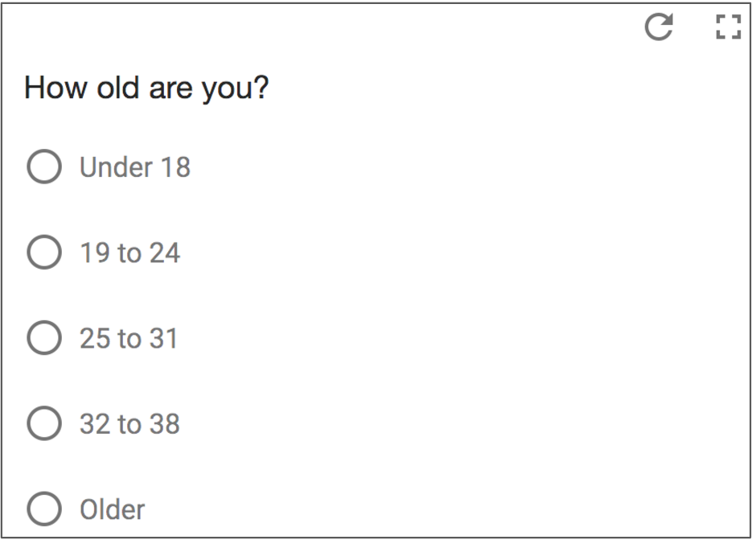The image size is (756, 544).
Task: Choose the option for ages above 38
Action: 44,509
